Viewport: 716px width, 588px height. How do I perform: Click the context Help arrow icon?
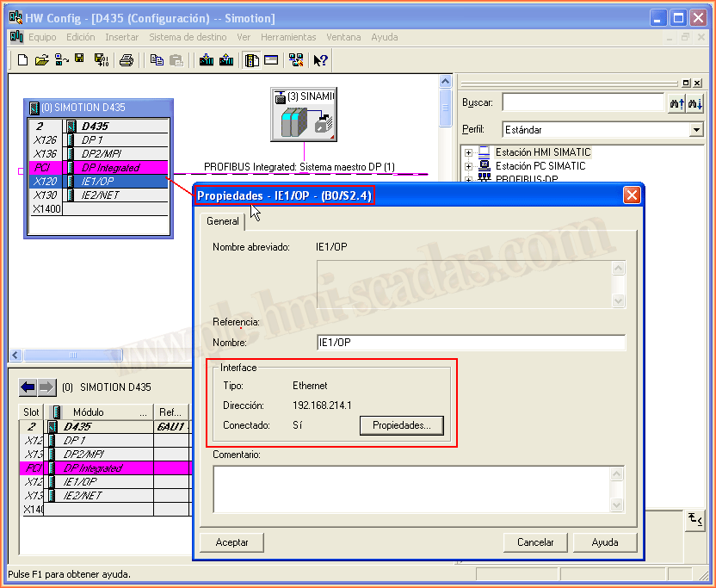pos(320,60)
